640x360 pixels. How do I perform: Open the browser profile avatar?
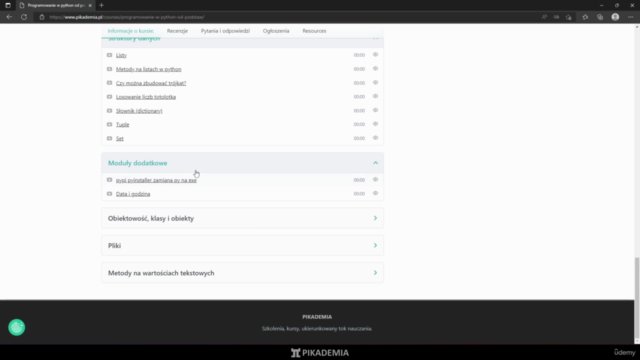pyautogui.click(x=615, y=17)
